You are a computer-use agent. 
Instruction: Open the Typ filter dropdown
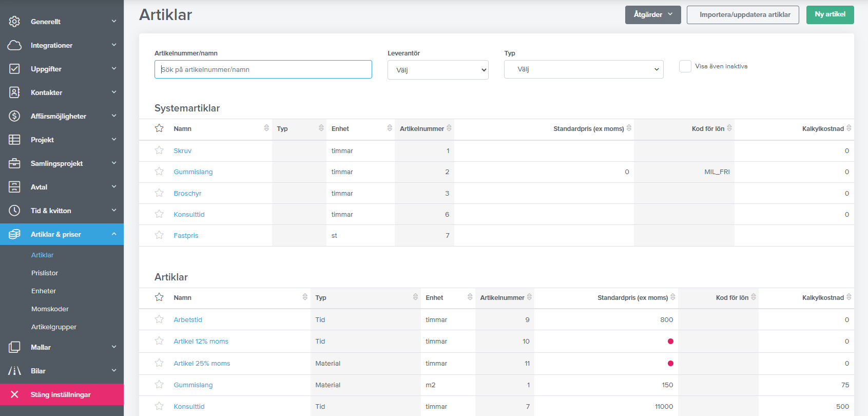coord(584,69)
